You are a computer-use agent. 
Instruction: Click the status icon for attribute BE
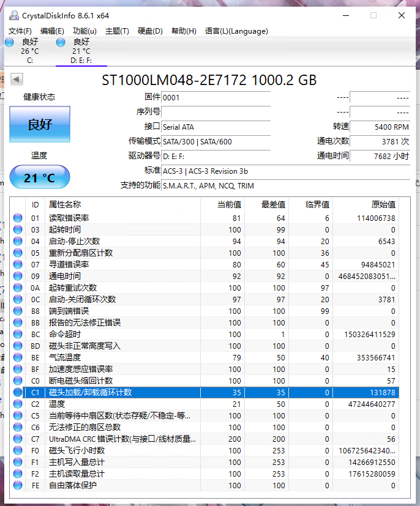(18, 357)
